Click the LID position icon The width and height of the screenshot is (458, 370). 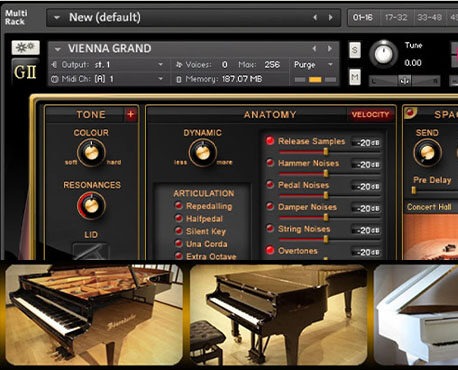(x=91, y=251)
